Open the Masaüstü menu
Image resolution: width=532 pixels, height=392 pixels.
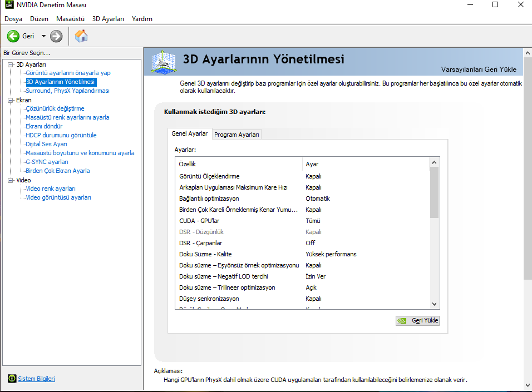70,19
